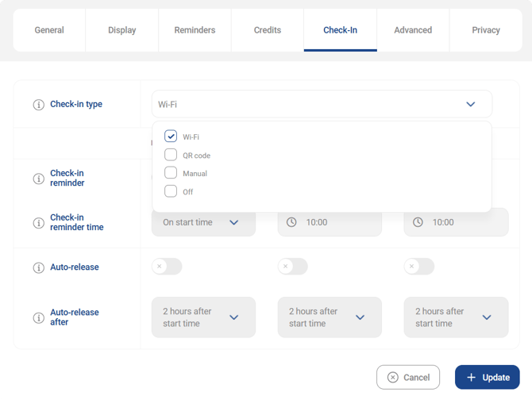Screen dimensions: 532x400
Task: Click clock icon in middle 10:00 field
Action: click(x=291, y=222)
